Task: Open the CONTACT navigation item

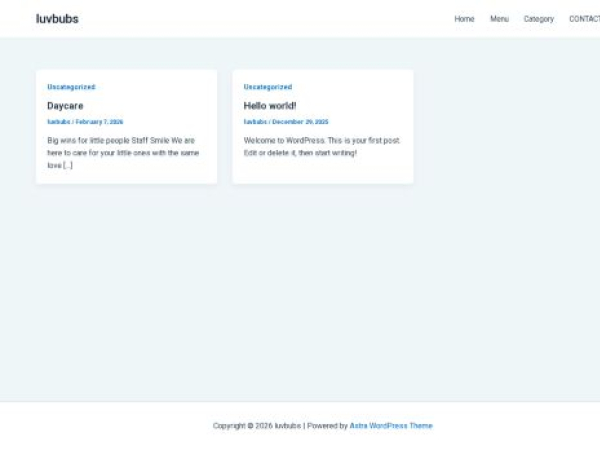Action: [x=584, y=19]
